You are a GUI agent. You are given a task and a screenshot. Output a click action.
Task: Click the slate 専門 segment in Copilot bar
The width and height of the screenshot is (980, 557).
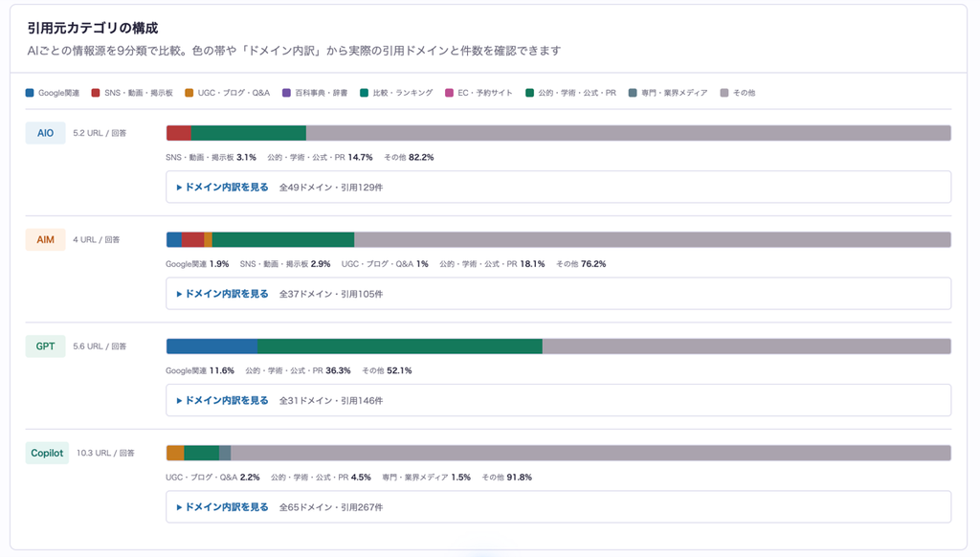point(225,453)
